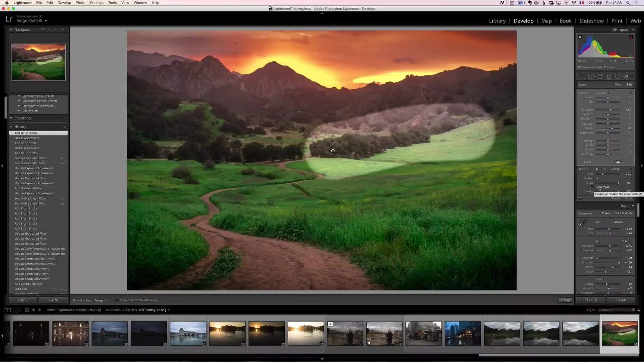This screenshot has width=644, height=362.
Task: Select brush A
Action: 597,169
